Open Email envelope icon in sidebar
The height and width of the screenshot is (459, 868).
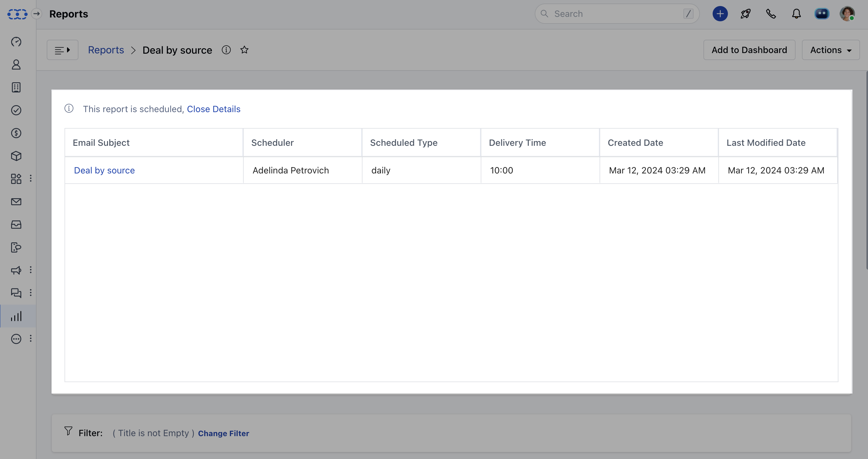click(16, 201)
